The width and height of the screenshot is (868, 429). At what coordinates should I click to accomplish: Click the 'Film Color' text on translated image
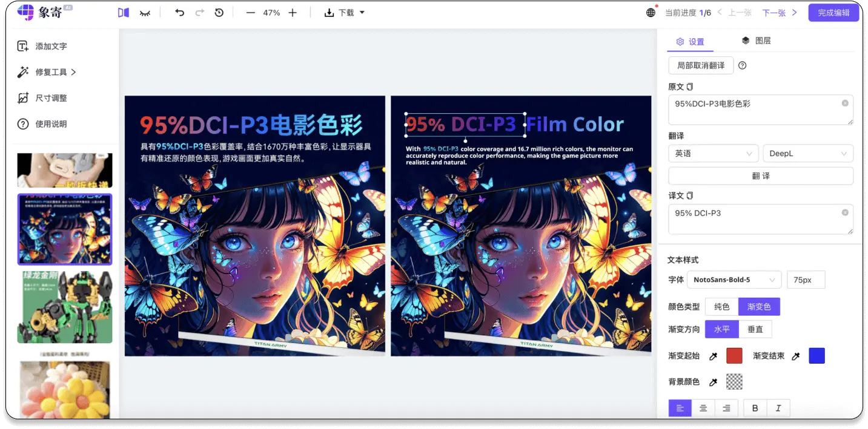575,125
